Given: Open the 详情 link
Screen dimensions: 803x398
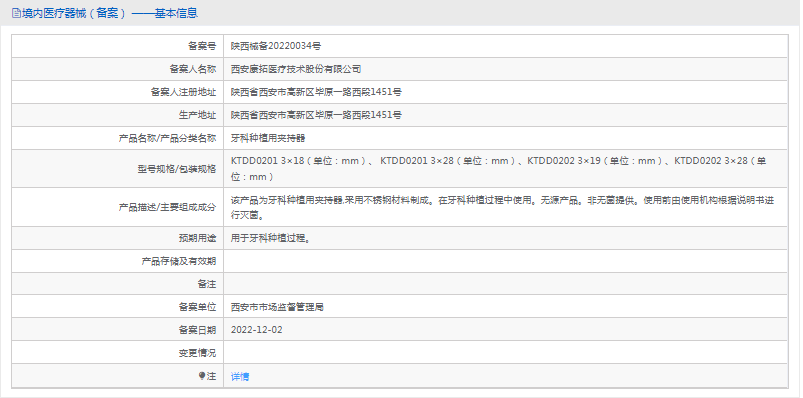Looking at the screenshot, I should (x=240, y=376).
